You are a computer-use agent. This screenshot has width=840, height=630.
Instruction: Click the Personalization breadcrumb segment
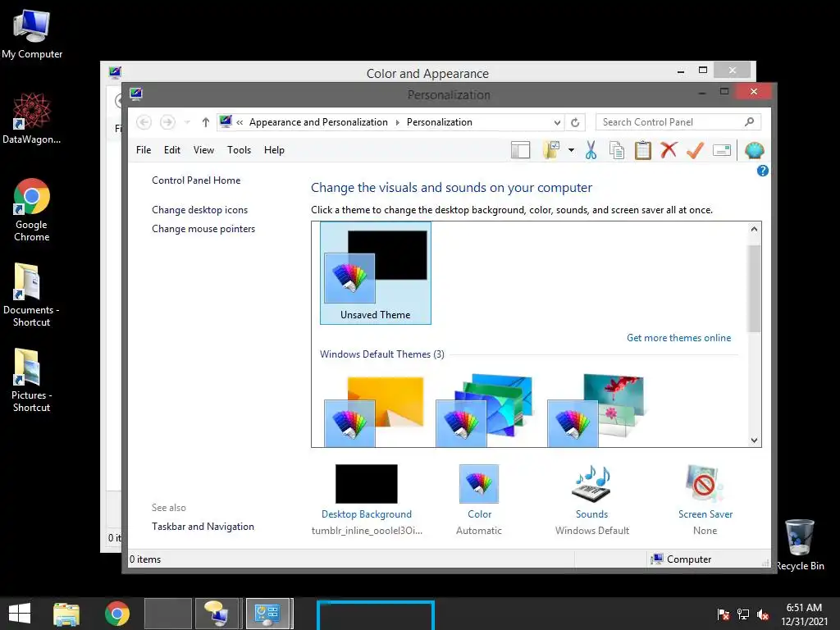coord(440,122)
